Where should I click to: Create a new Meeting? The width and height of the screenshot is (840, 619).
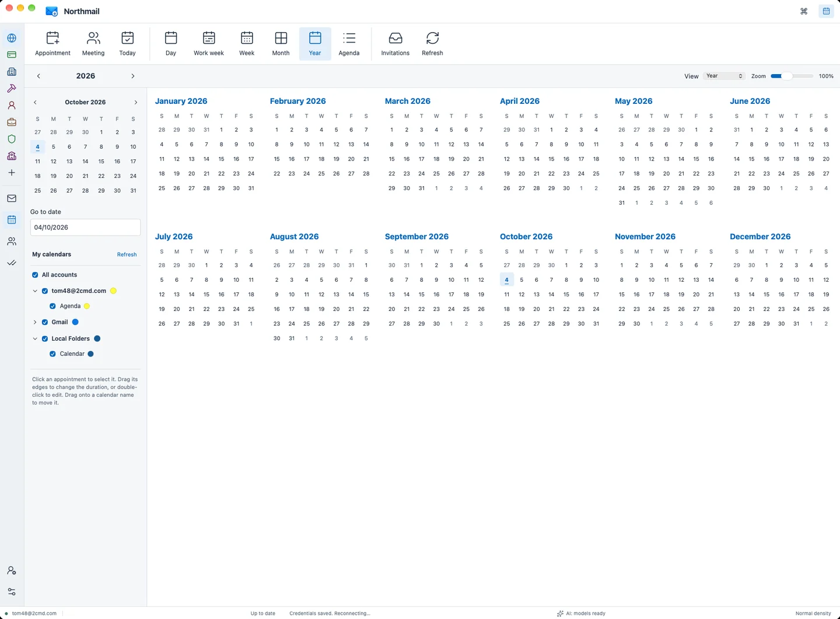(93, 44)
